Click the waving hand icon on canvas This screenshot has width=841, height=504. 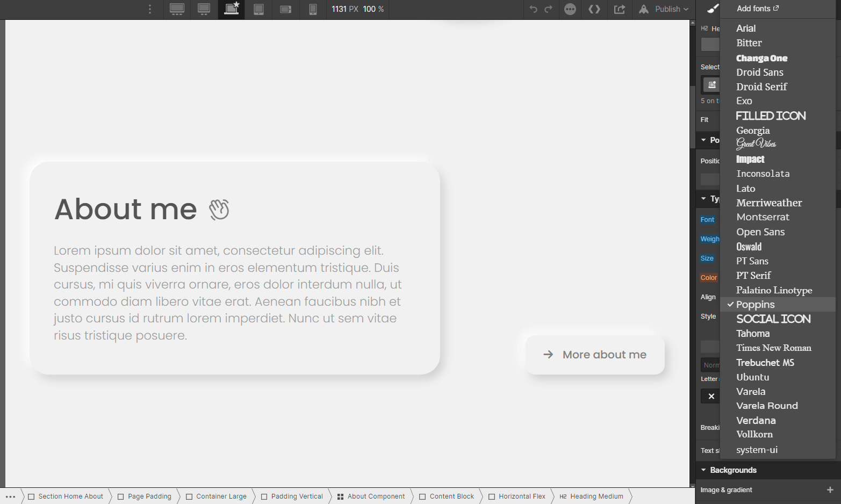tap(219, 210)
